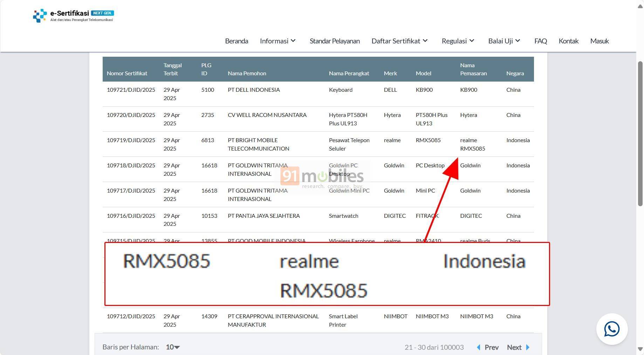Go to Next page
This screenshot has width=644, height=355.
click(x=518, y=347)
